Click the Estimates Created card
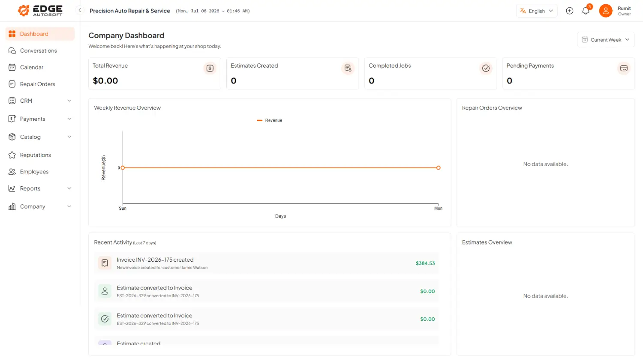This screenshot has width=643, height=364. coord(292,74)
